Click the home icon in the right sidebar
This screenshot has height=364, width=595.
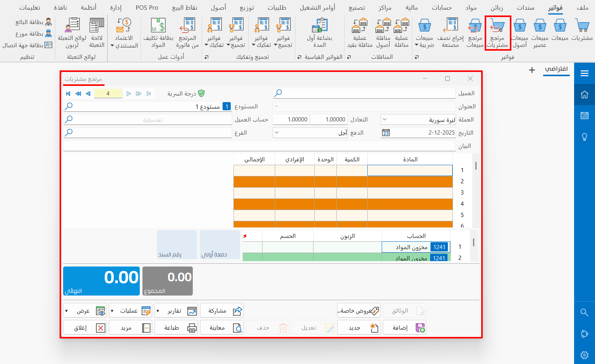click(585, 94)
